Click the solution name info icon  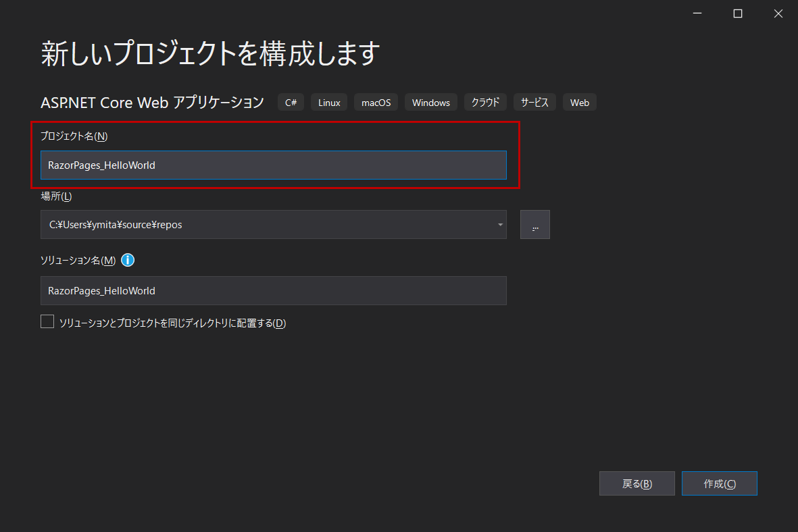point(128,260)
